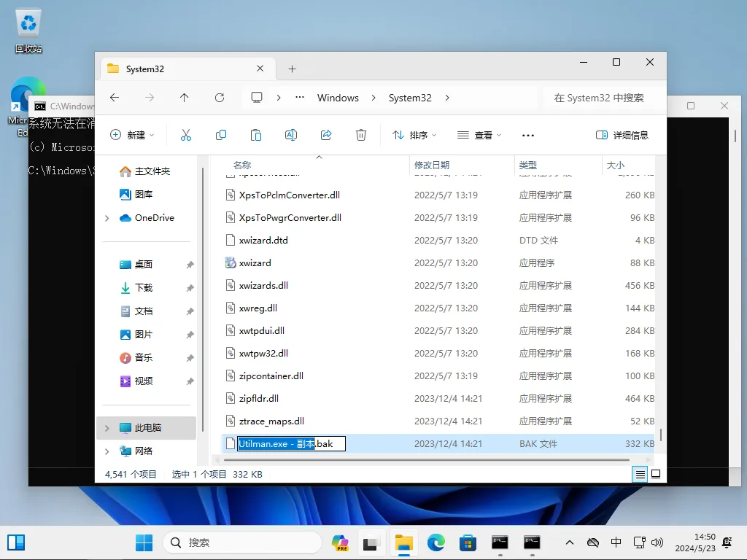Screen dimensions: 747x560
Task: Click the volume speaker tray icon
Action: click(657, 542)
